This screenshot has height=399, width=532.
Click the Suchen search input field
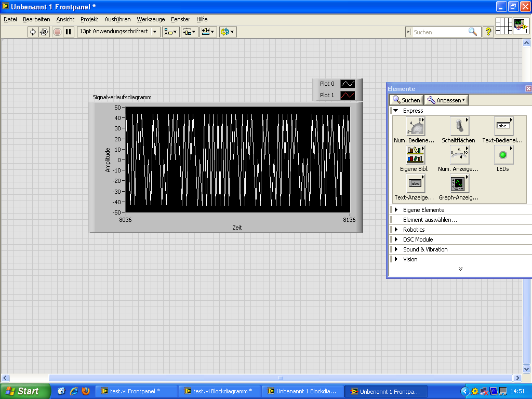440,32
